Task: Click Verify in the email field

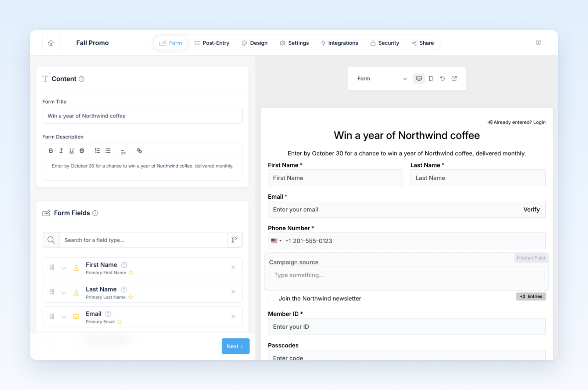Action: [531, 209]
